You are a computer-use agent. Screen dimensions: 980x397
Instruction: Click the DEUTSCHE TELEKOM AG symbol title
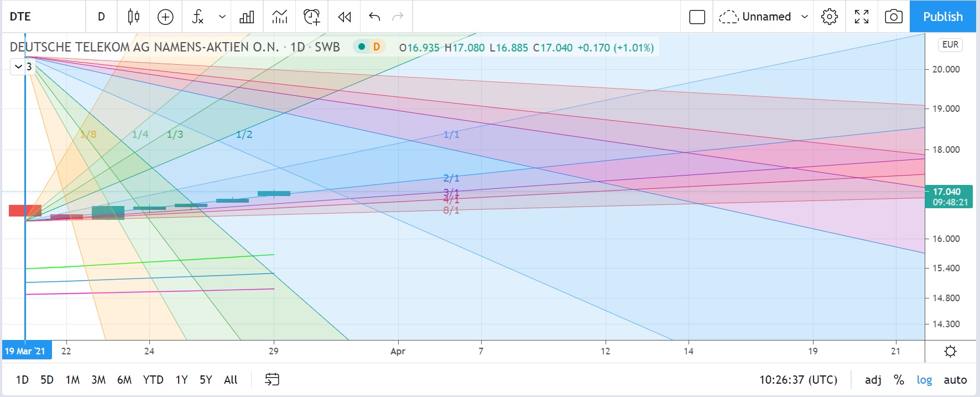(x=144, y=47)
